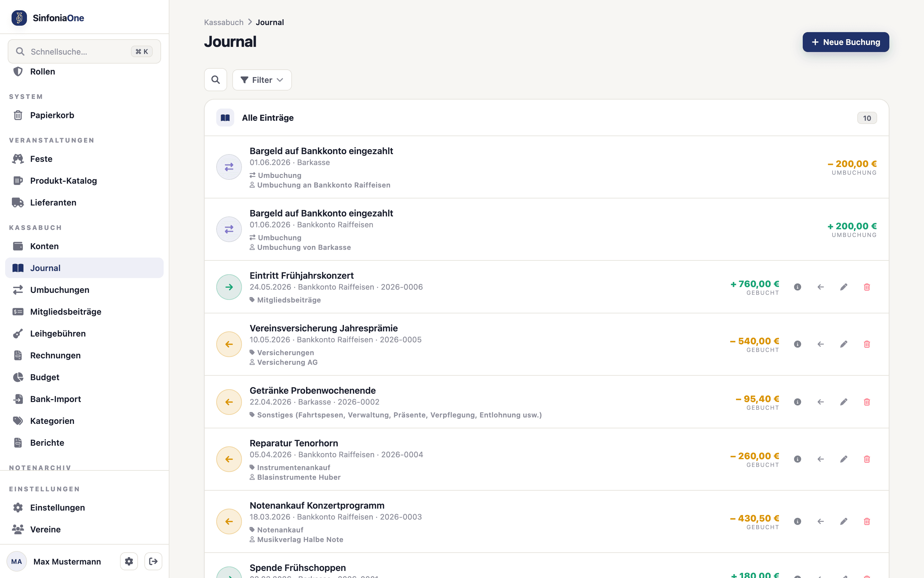Click the amount − 540,00 €
This screenshot has width=924, height=578.
tap(754, 341)
